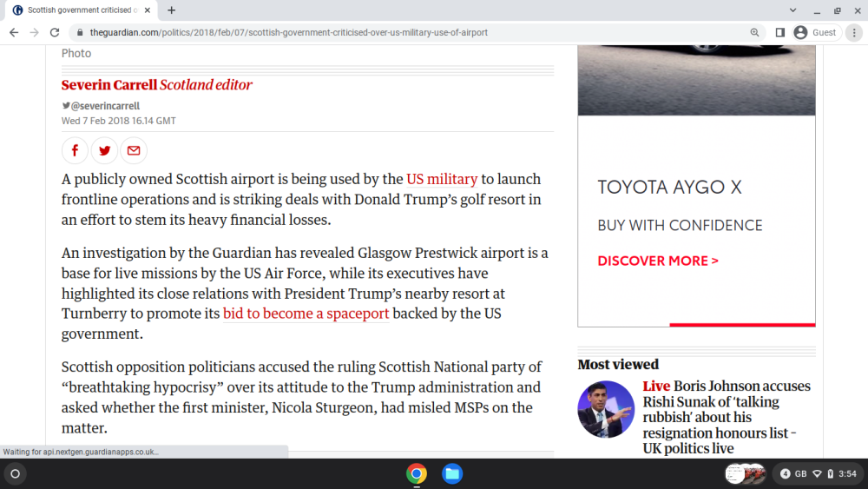
Task: Click the Toyota car ad image
Action: (x=696, y=80)
